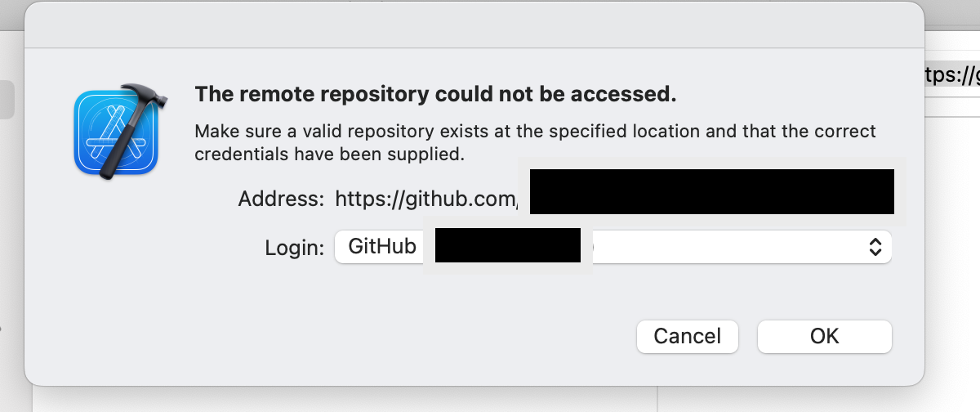The width and height of the screenshot is (980, 412).
Task: Click the "remote repository could not be accessed" heading
Action: (x=435, y=95)
